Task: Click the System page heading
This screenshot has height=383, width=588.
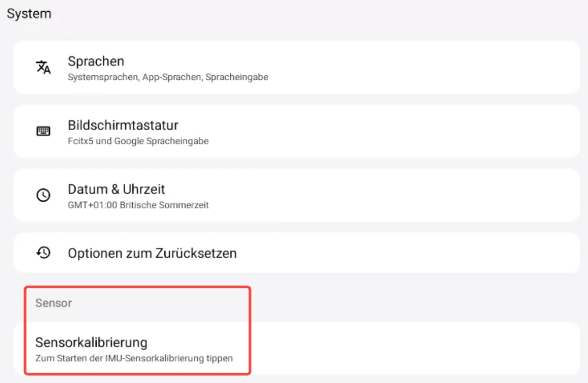Action: (x=29, y=14)
